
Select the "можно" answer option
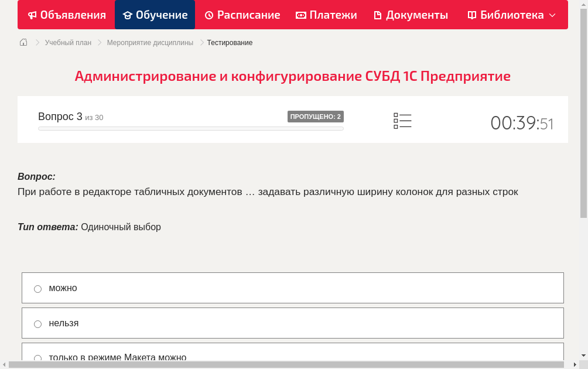[x=37, y=288]
